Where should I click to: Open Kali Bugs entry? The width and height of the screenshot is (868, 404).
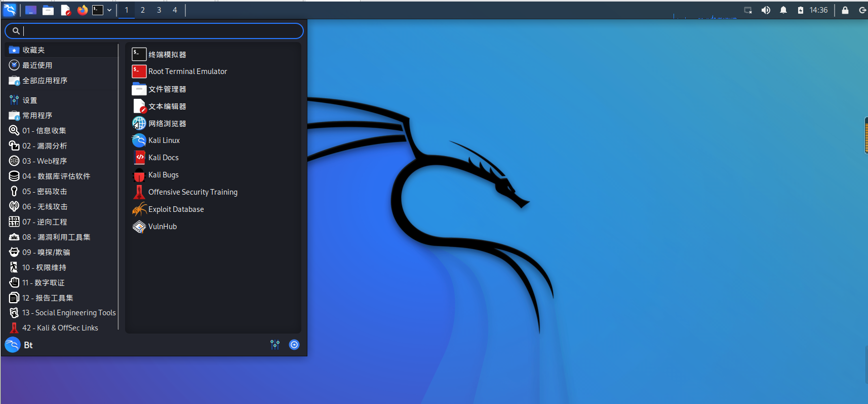(x=213, y=175)
